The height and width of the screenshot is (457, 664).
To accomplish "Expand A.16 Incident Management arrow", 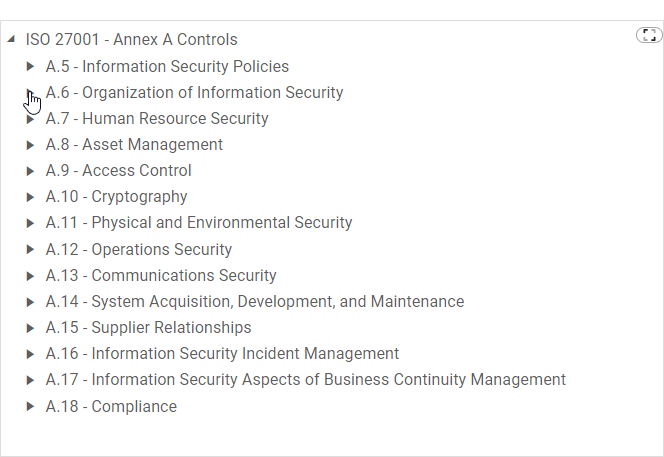I will pyautogui.click(x=31, y=354).
